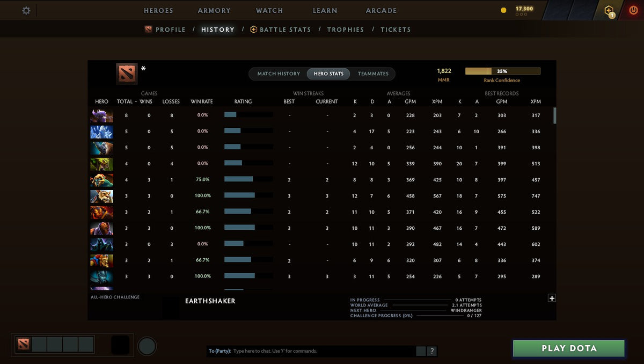Select hero portrait in row with 8 games
Screen dimensions: 644x364
click(x=101, y=115)
